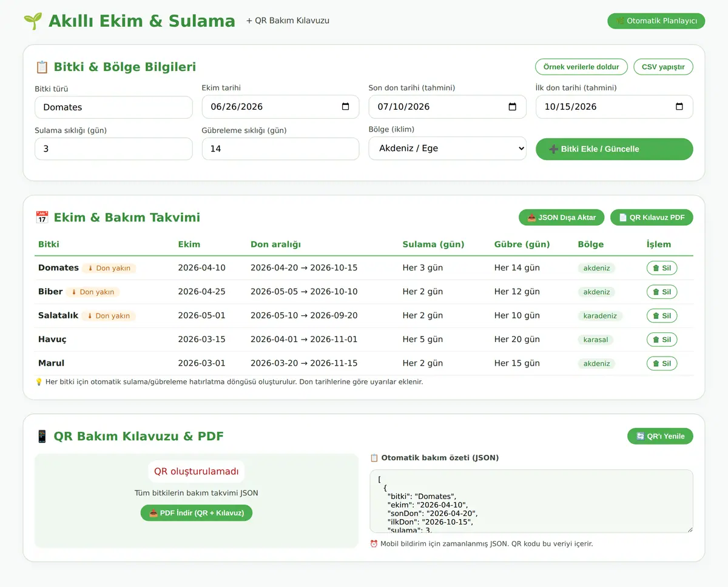Screen dimensions: 728x587
Task: Click the JSON bakım özeti textarea
Action: (x=531, y=501)
